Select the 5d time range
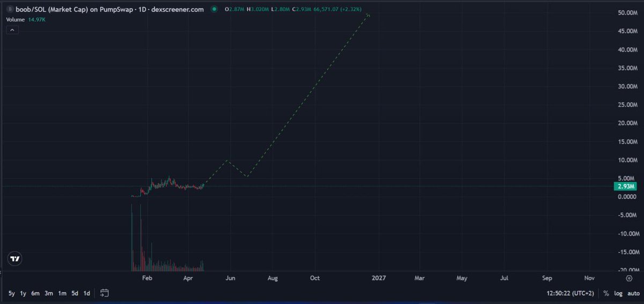Screen dimensions: 644x304 (75, 293)
